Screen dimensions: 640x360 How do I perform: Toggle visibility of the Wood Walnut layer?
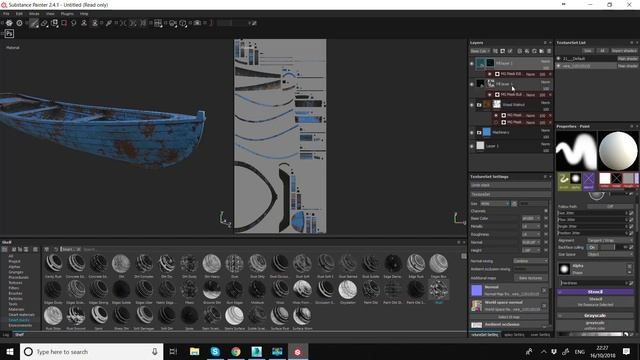tap(472, 105)
